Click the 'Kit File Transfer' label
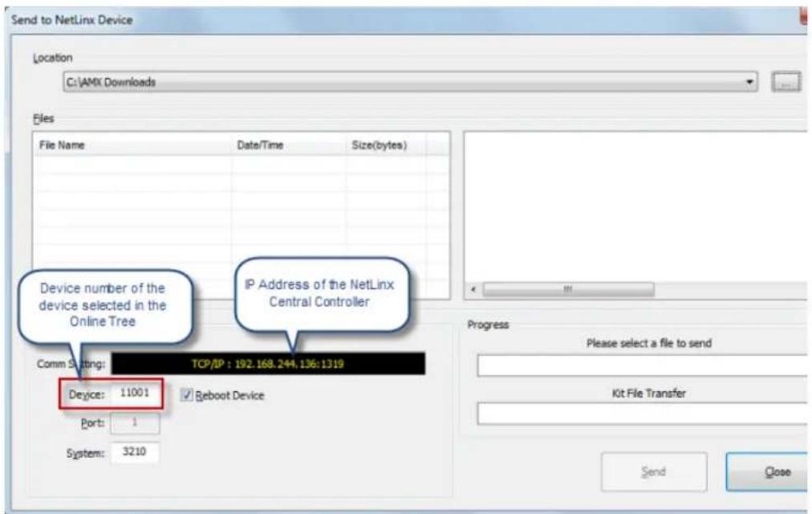Image resolution: width=812 pixels, height=514 pixels. pyautogui.click(x=649, y=394)
